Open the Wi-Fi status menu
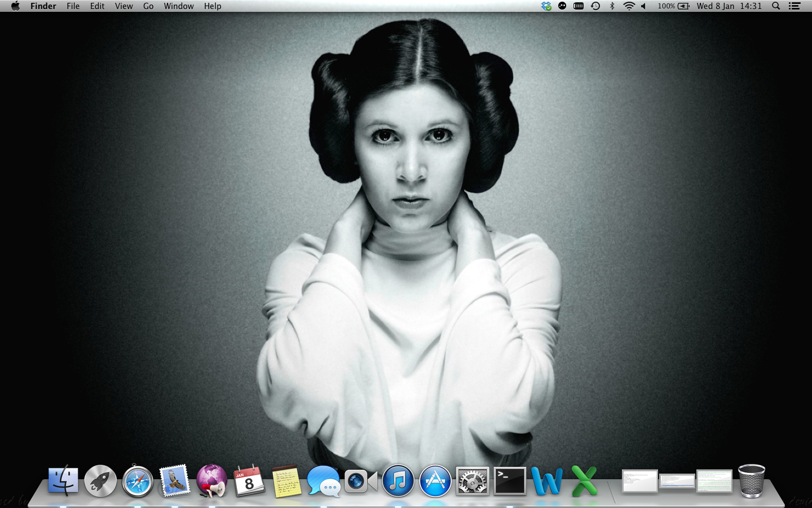The image size is (812, 508). [629, 6]
